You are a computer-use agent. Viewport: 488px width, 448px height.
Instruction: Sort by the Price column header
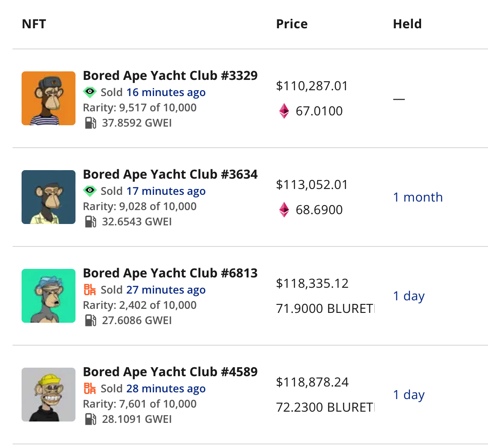(292, 24)
